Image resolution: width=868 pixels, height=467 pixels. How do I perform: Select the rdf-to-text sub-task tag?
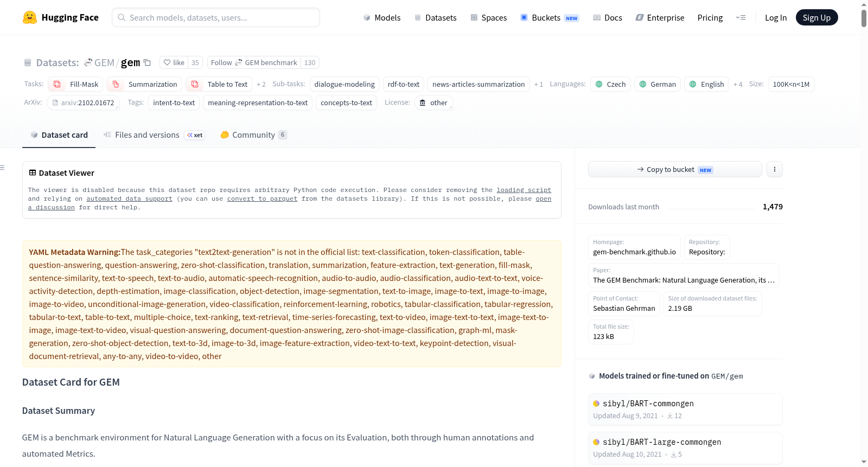404,84
